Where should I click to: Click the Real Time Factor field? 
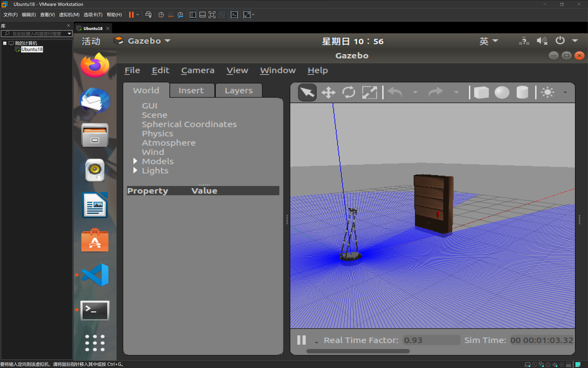click(x=431, y=340)
